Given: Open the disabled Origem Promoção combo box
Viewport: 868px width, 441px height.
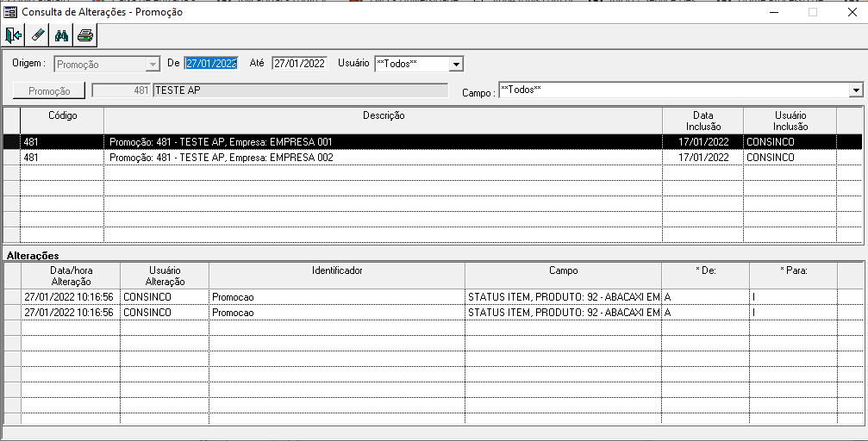Looking at the screenshot, I should point(107,65).
